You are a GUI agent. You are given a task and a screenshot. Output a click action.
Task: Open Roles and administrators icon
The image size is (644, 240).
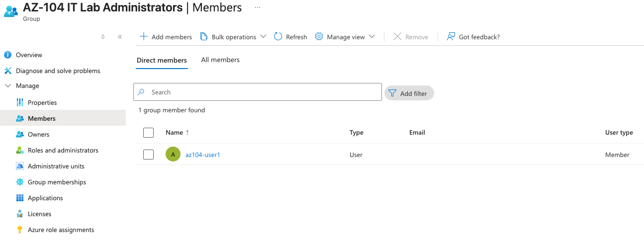(20, 150)
